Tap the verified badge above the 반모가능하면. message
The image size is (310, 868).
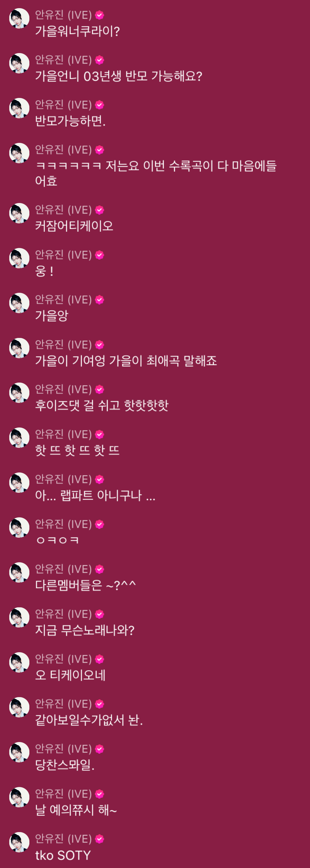coord(100,105)
